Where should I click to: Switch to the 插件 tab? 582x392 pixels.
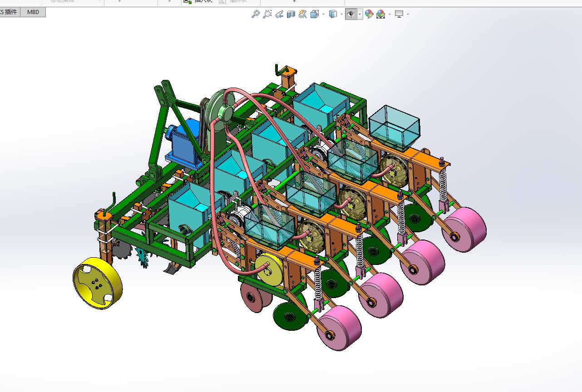click(10, 12)
